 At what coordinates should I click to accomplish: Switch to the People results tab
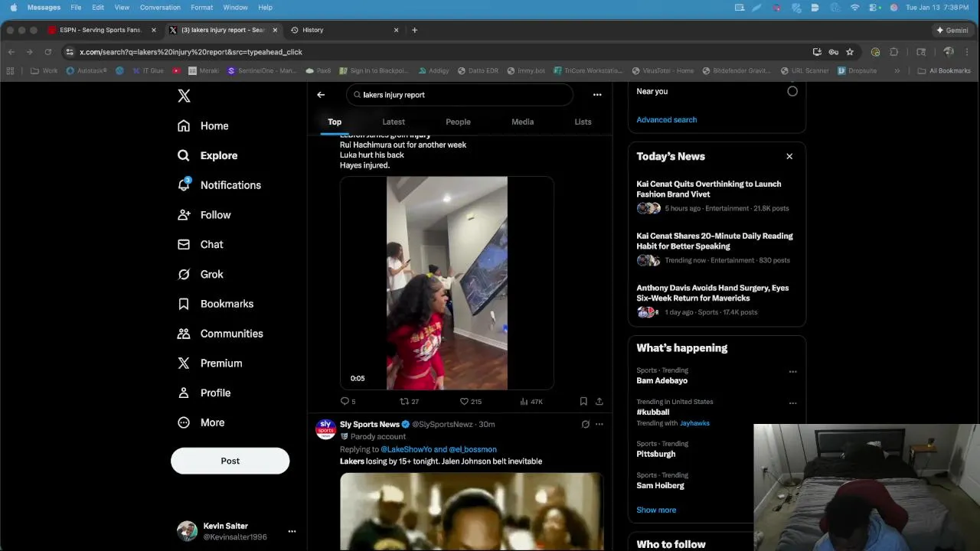coord(458,122)
